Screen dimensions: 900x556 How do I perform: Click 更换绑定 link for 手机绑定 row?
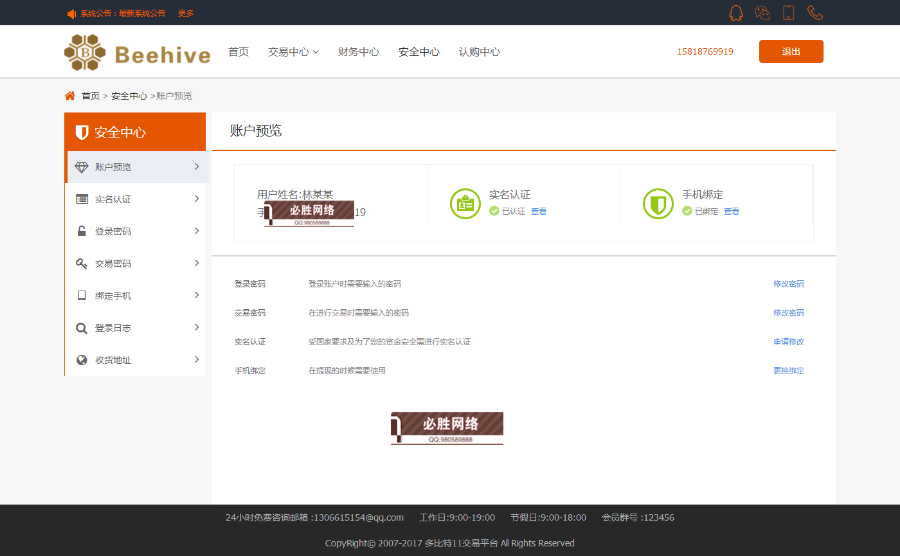[x=789, y=371]
